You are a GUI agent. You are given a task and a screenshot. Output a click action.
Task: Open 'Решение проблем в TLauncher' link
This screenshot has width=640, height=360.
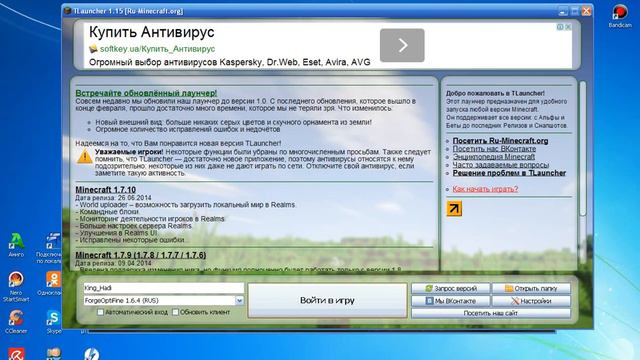(509, 173)
